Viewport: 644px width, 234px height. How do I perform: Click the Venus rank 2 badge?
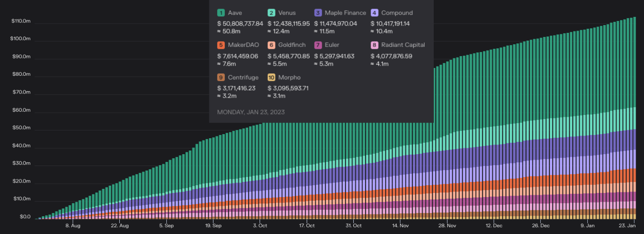pyautogui.click(x=271, y=13)
